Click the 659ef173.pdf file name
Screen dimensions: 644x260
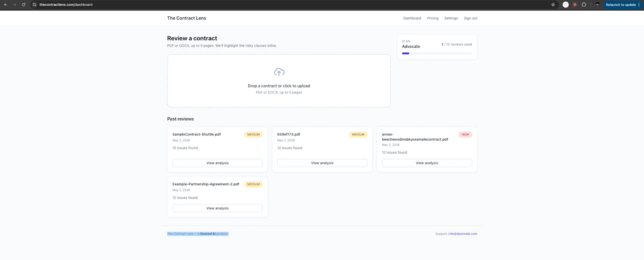[x=289, y=135]
